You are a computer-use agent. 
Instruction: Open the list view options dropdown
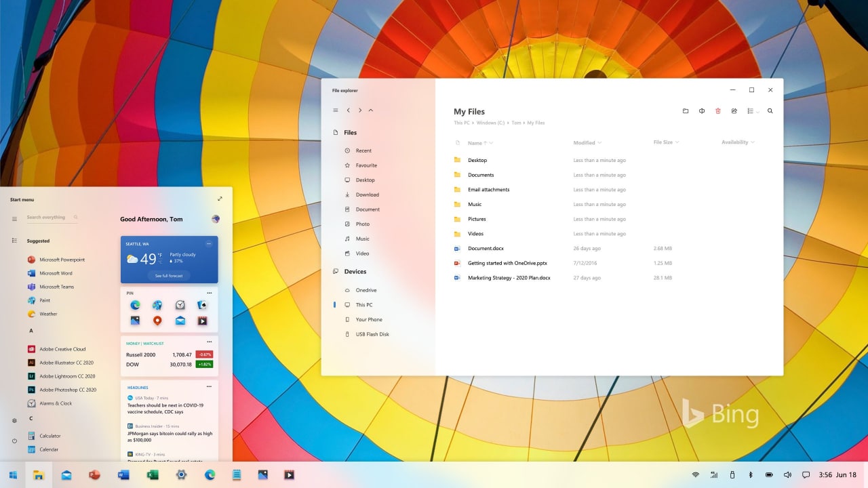(x=753, y=111)
